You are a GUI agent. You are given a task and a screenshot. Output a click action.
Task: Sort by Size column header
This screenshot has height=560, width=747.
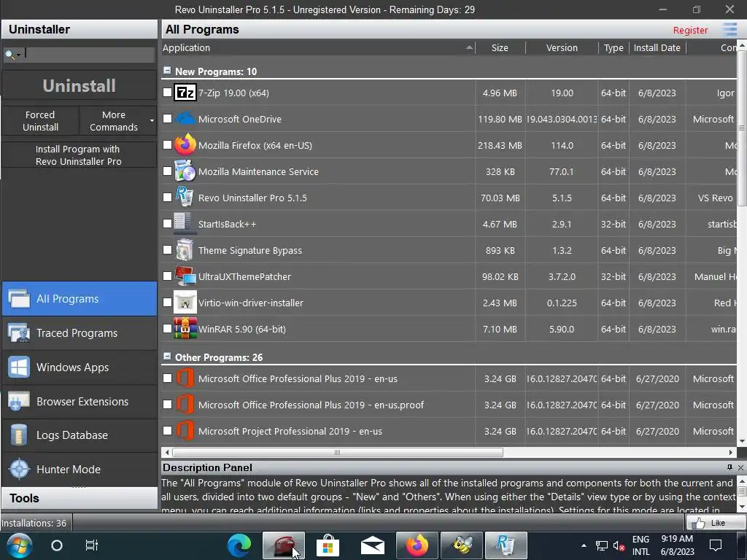tap(500, 47)
